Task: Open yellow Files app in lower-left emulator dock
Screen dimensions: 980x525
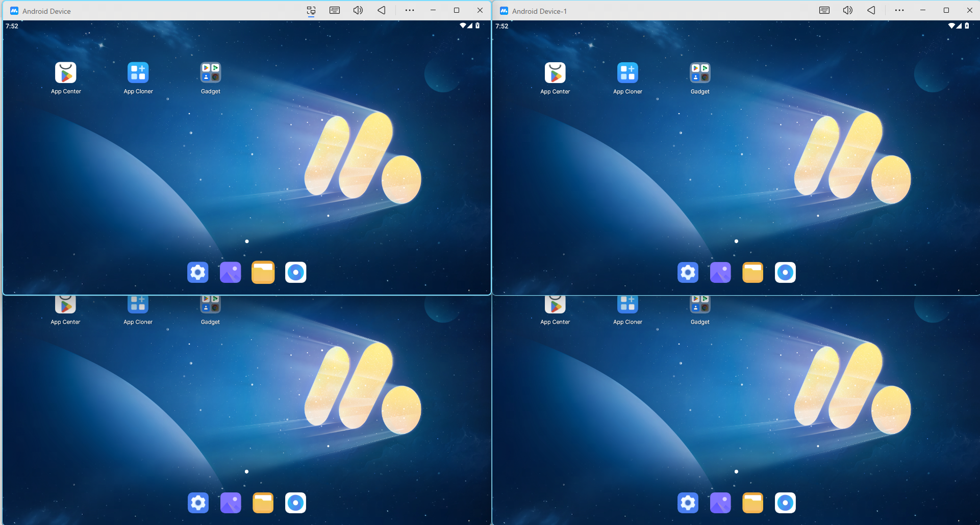Action: tap(263, 503)
